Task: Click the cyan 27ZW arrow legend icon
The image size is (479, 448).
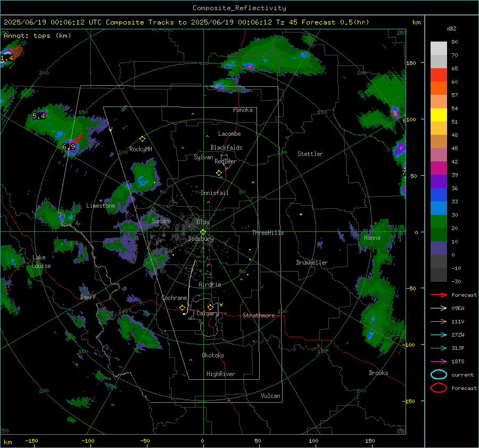Action: (x=439, y=335)
